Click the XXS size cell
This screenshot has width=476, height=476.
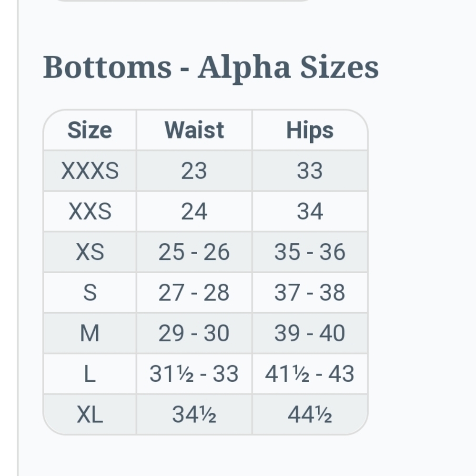click(x=90, y=211)
